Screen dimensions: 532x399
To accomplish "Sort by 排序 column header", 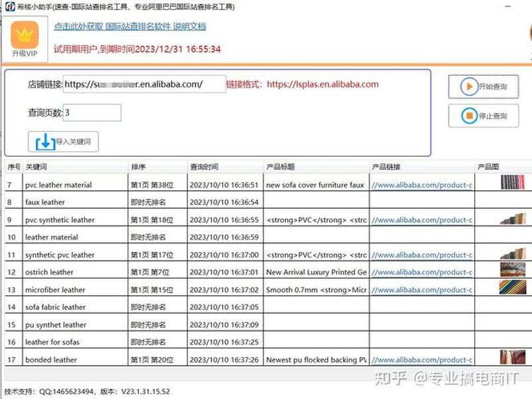I will coord(158,167).
